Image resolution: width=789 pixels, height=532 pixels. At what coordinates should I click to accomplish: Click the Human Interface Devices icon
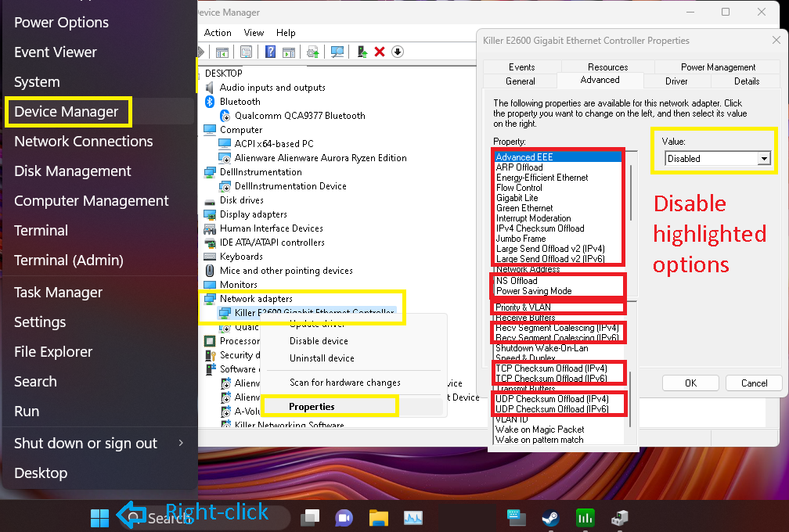pyautogui.click(x=210, y=228)
